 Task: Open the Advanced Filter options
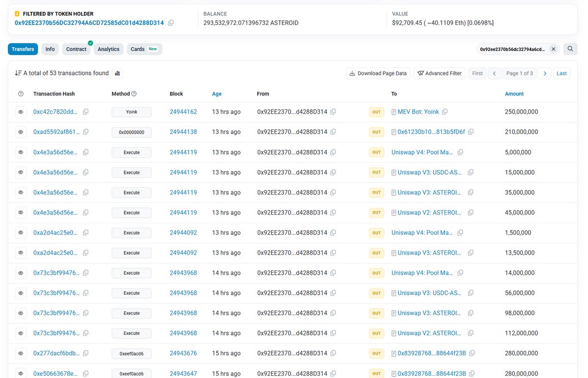coord(440,73)
